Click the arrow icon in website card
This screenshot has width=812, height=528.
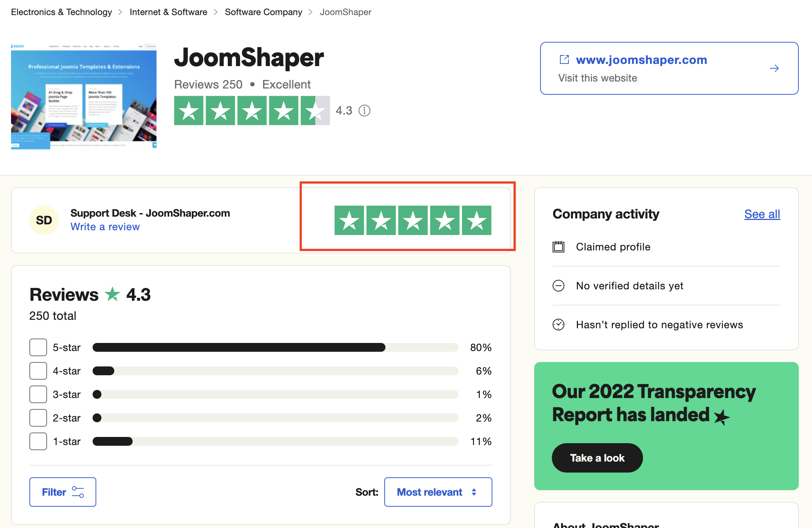[x=774, y=68]
